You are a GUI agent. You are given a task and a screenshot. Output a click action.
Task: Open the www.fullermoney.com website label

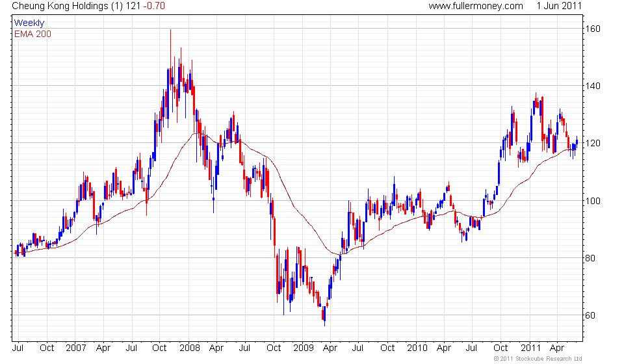coord(476,6)
